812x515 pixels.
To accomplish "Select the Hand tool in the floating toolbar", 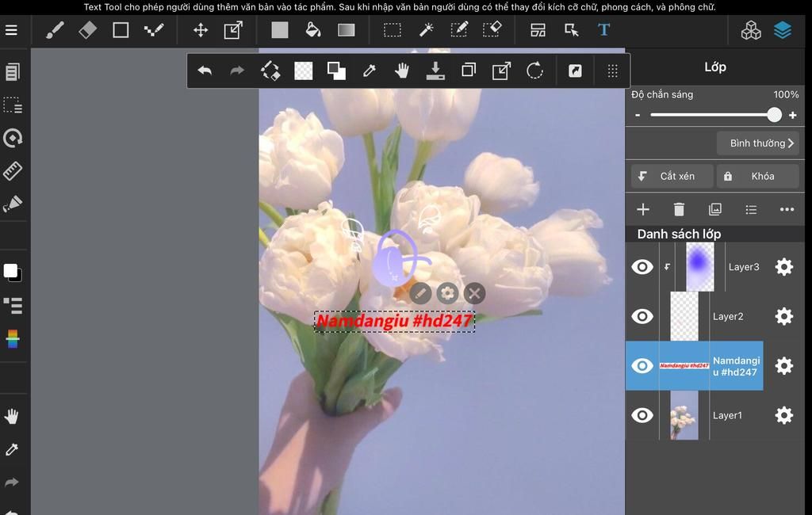I will pyautogui.click(x=402, y=71).
